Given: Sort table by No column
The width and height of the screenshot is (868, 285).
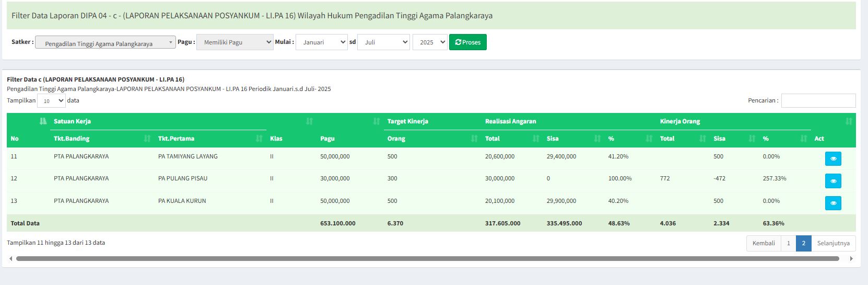Looking at the screenshot, I should click(x=43, y=121).
